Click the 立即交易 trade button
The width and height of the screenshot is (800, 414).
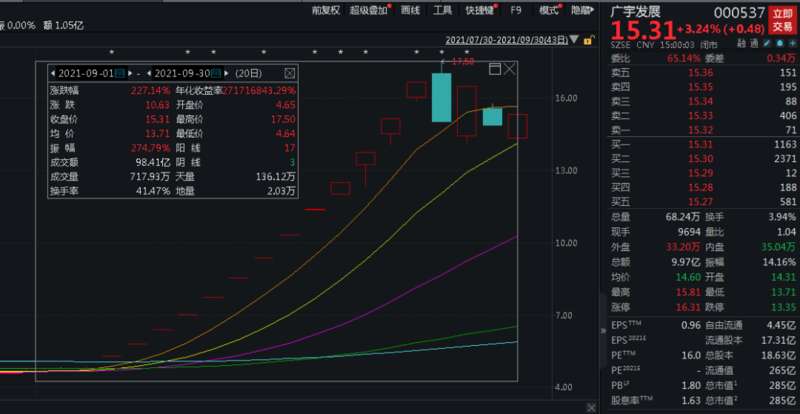tap(782, 20)
